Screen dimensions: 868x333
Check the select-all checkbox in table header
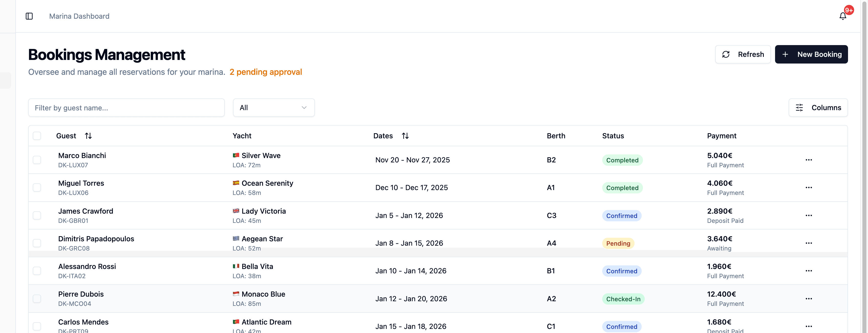(x=37, y=136)
